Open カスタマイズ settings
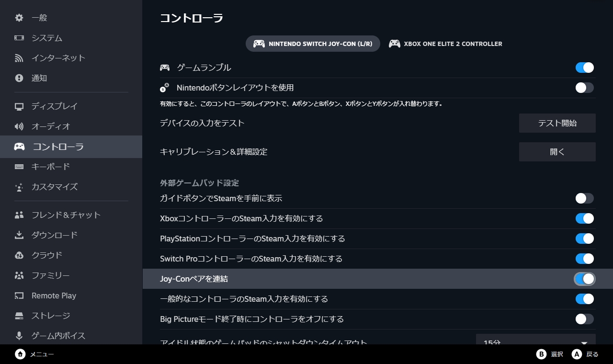 [x=71, y=187]
